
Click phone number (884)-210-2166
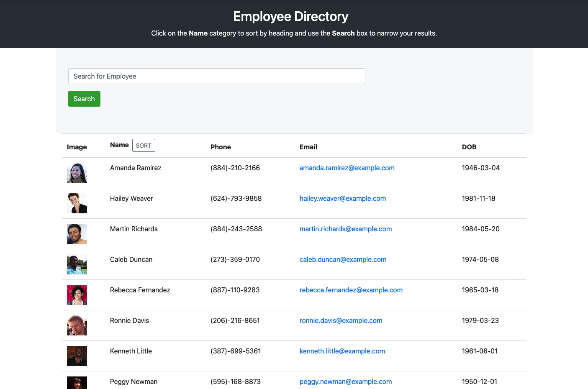(x=235, y=168)
